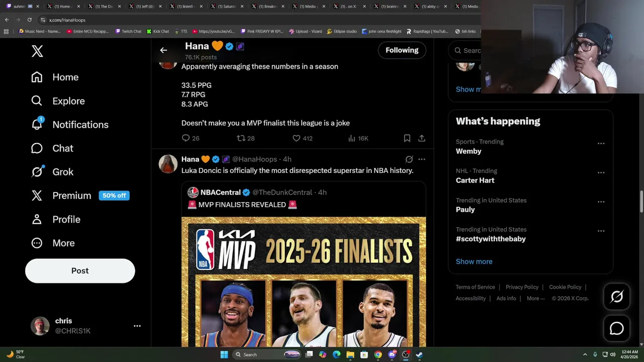Screen dimensions: 644x362
Task: Open the Notifications bell icon
Action: pos(37,124)
